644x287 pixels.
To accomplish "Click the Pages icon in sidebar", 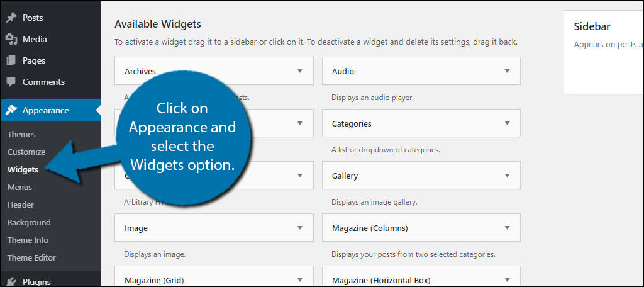I will 11,60.
